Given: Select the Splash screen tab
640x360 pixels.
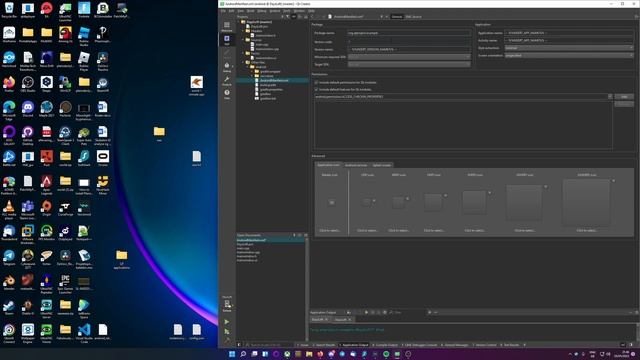Looking at the screenshot, I should click(382, 165).
